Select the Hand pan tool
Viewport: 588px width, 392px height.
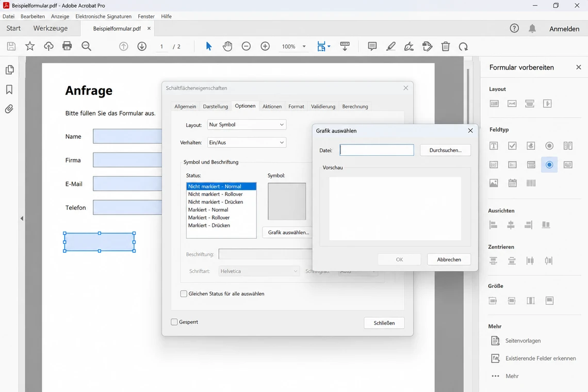pyautogui.click(x=227, y=46)
